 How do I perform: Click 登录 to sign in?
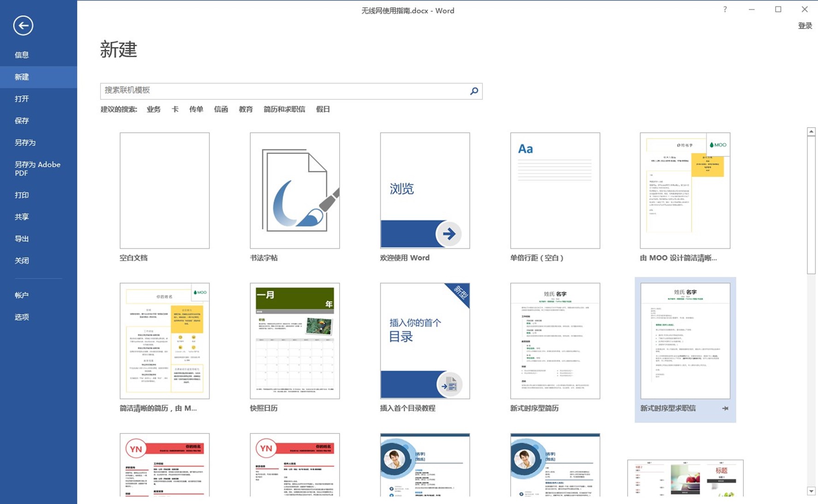click(x=805, y=26)
